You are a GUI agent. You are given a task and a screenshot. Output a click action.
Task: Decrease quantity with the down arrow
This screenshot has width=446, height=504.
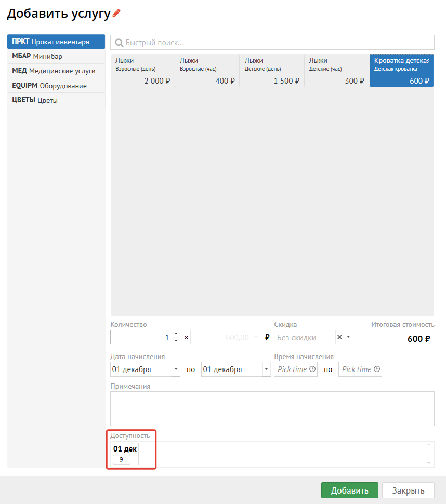pyautogui.click(x=176, y=341)
